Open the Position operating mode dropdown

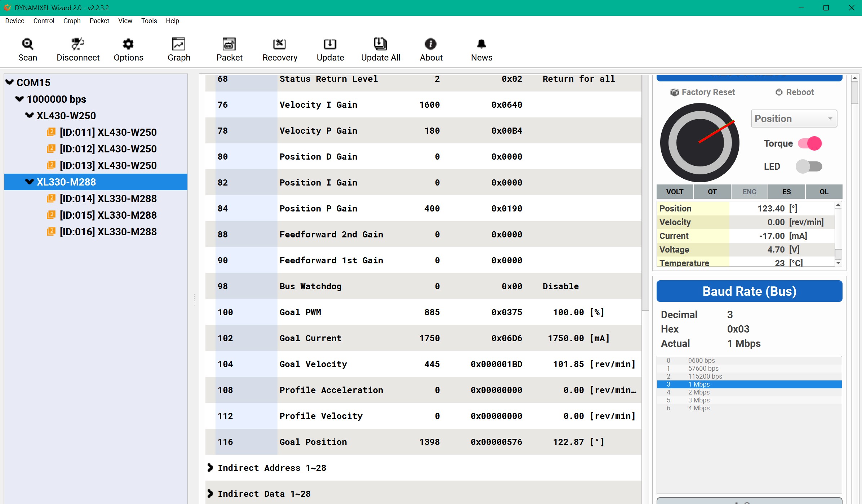pos(794,119)
